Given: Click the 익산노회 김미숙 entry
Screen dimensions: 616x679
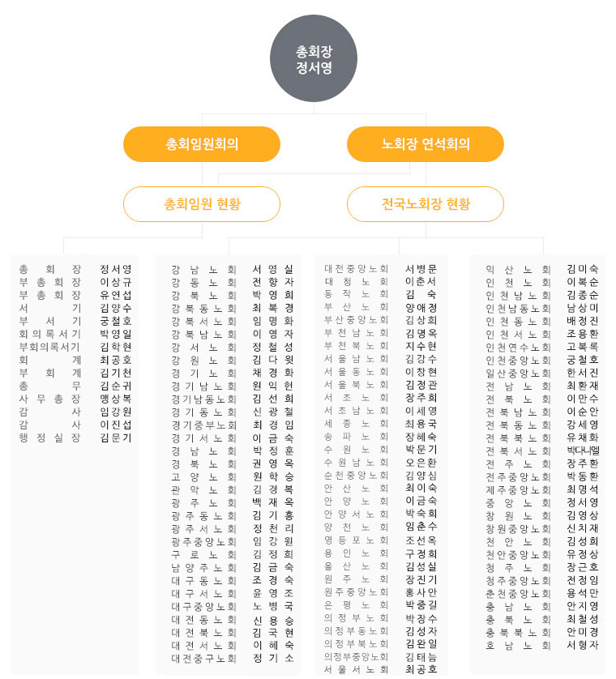Looking at the screenshot, I should (x=542, y=269).
